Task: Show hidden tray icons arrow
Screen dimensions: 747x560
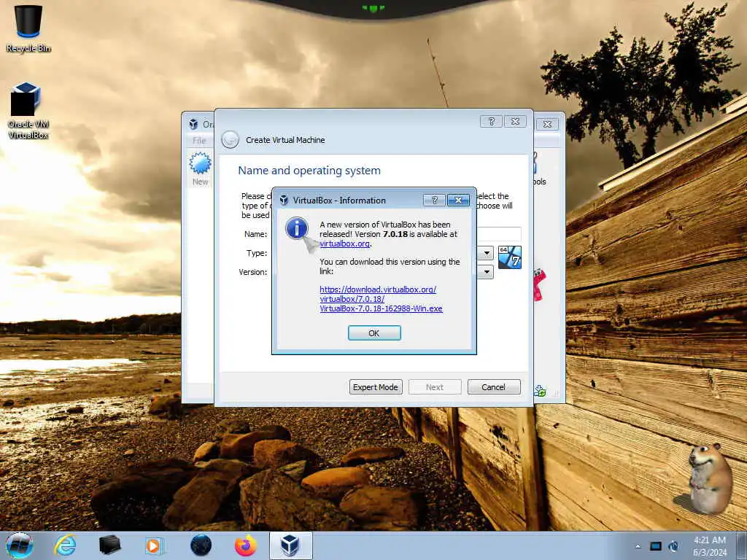Action: (x=638, y=546)
